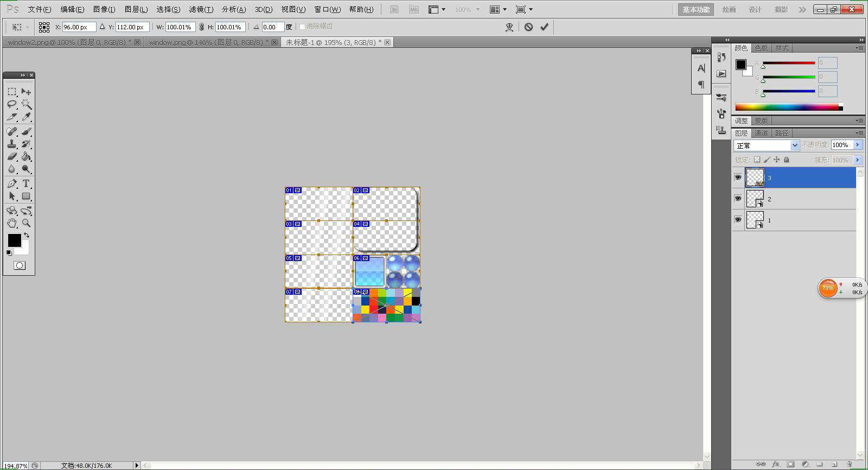
Task: Select the Pen tool
Action: tap(12, 183)
